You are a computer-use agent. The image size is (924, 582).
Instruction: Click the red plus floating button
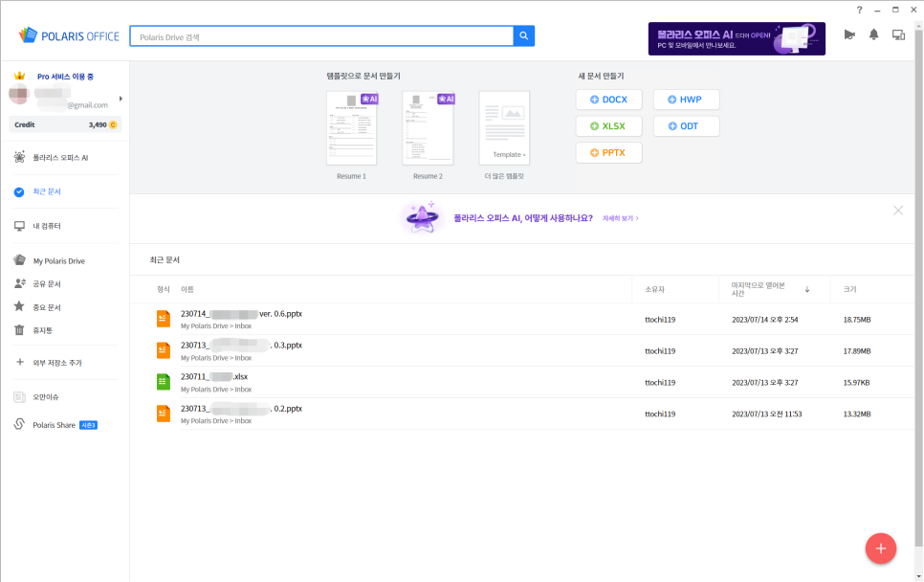coord(880,548)
